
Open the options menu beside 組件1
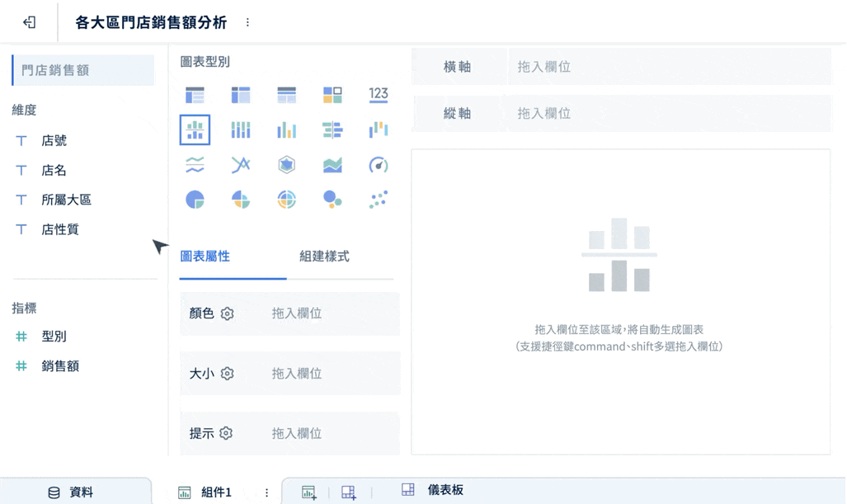[266, 490]
